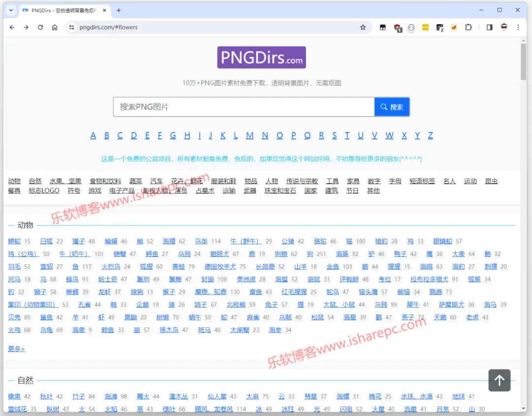Open the browser side panel
This screenshot has width=532, height=416.
click(x=489, y=27)
